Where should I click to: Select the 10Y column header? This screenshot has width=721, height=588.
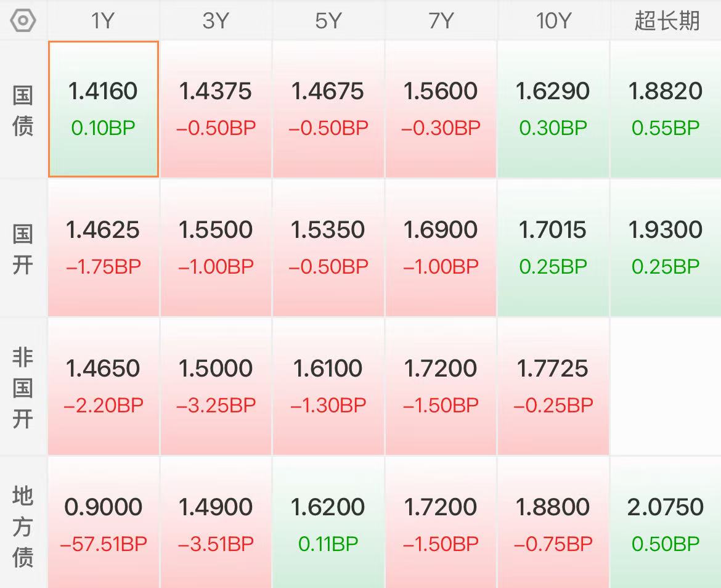tap(553, 21)
